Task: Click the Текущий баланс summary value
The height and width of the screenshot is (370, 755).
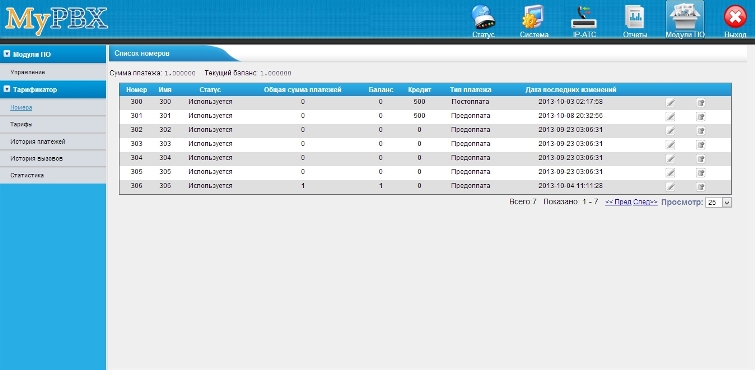Action: [276, 73]
